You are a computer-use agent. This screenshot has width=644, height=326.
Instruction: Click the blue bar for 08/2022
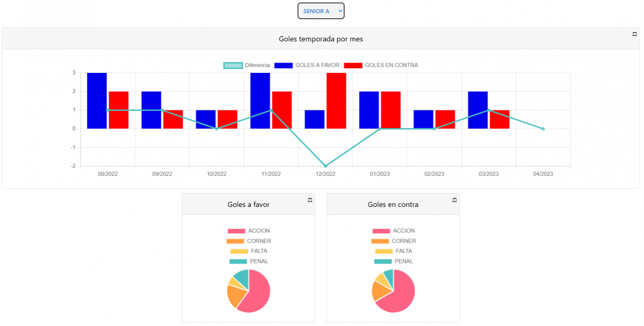tap(97, 101)
